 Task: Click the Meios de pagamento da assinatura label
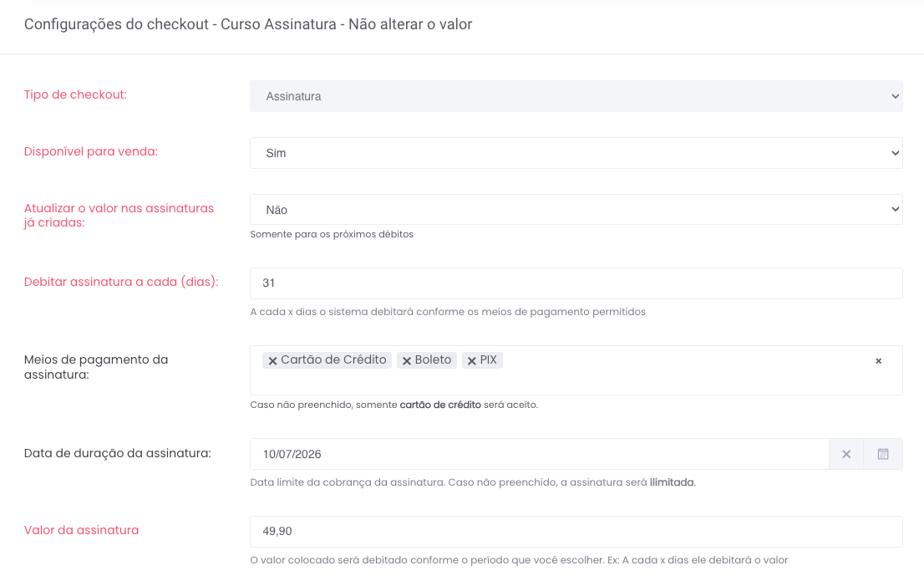(96, 367)
